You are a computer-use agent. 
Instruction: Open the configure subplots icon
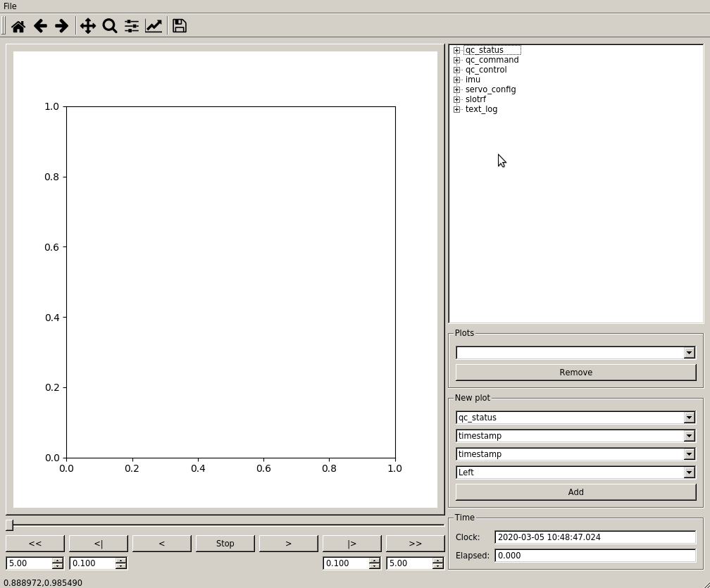click(131, 25)
